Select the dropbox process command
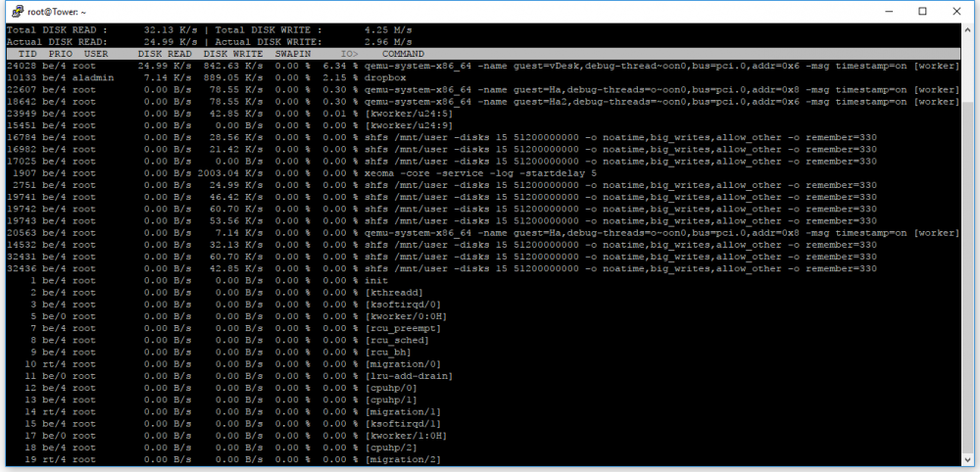980x472 pixels. (385, 78)
